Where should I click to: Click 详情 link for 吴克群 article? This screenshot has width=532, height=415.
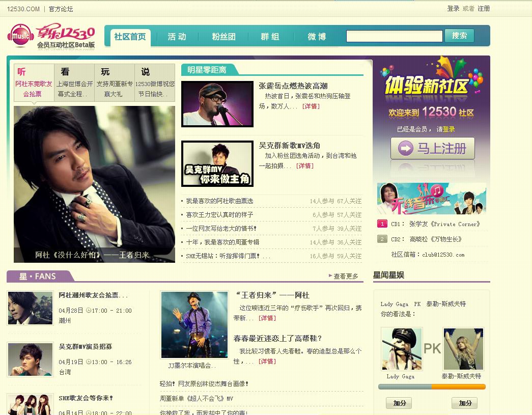click(304, 165)
